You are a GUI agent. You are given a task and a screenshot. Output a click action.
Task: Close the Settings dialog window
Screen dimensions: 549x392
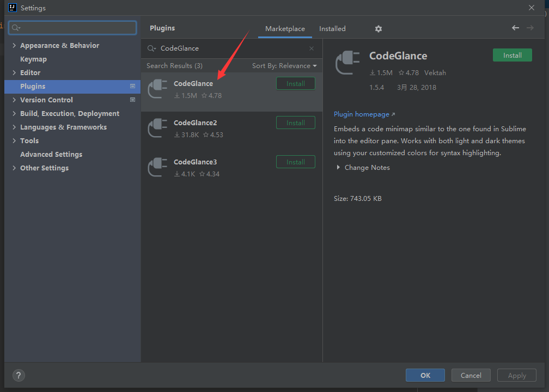531,8
